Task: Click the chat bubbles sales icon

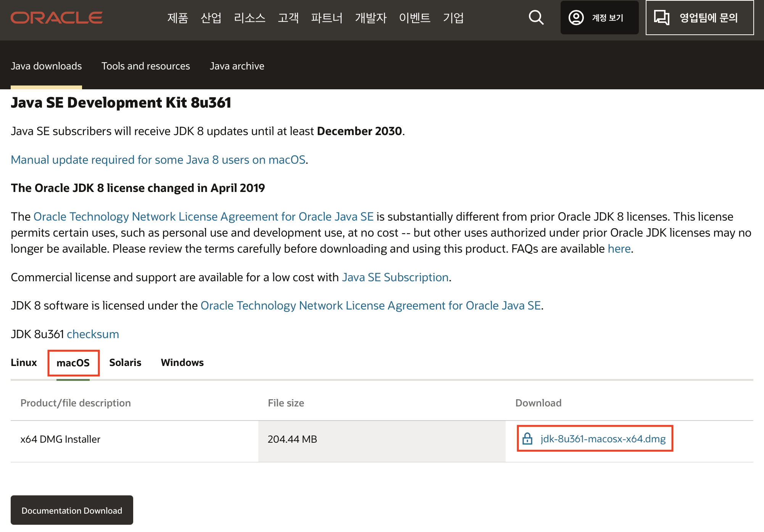Action: click(661, 18)
